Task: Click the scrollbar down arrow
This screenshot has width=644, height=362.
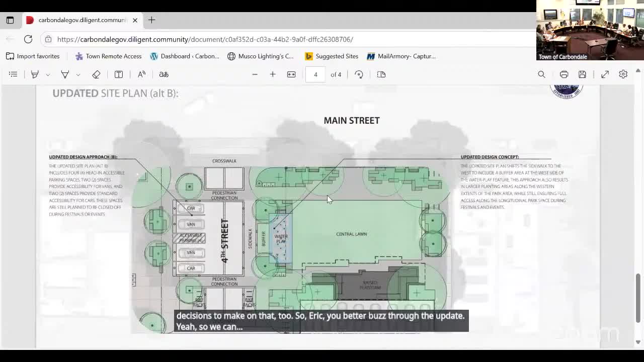Action: tap(638, 342)
